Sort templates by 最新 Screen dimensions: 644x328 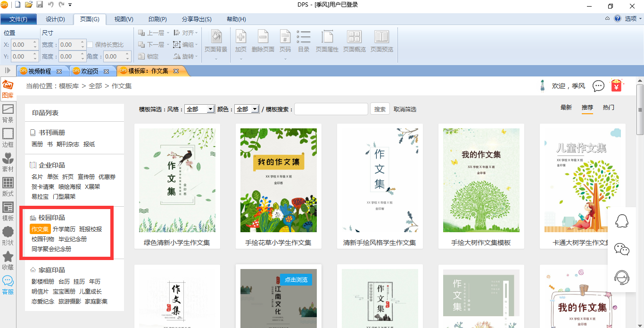(566, 108)
